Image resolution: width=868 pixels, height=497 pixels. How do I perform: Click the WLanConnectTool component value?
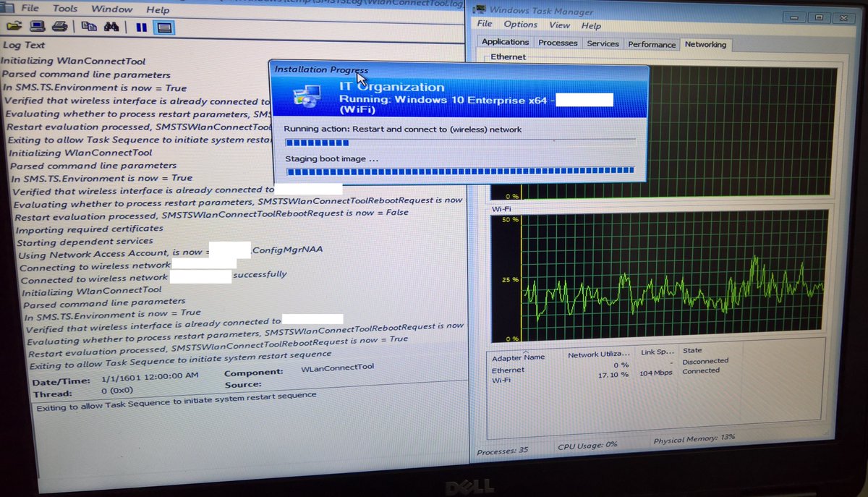337,368
